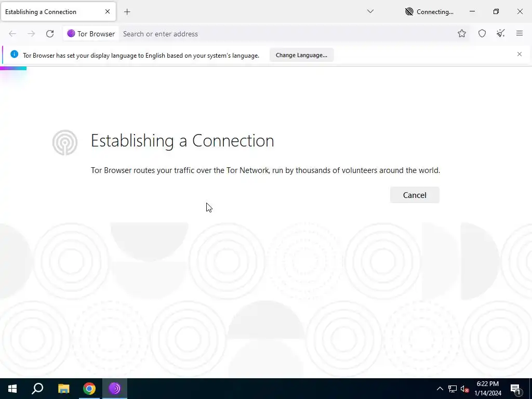
Task: Minimize the Tor Browser window
Action: 472,11
